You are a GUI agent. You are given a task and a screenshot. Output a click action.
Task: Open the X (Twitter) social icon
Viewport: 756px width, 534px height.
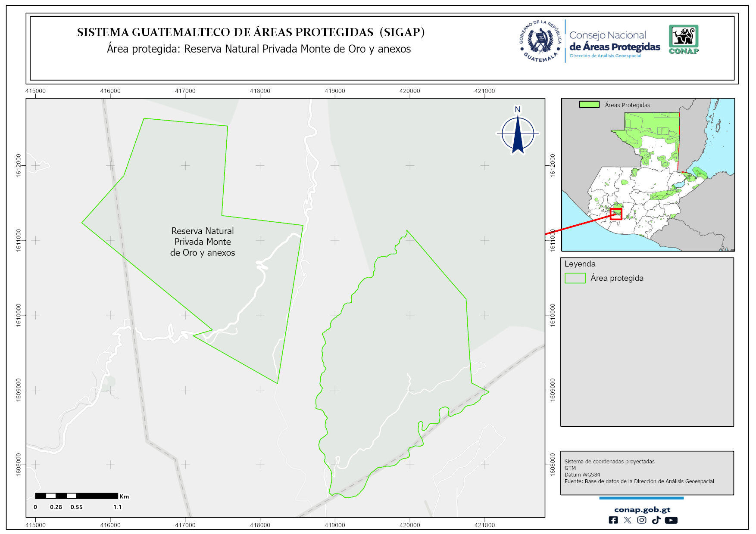[x=627, y=520]
